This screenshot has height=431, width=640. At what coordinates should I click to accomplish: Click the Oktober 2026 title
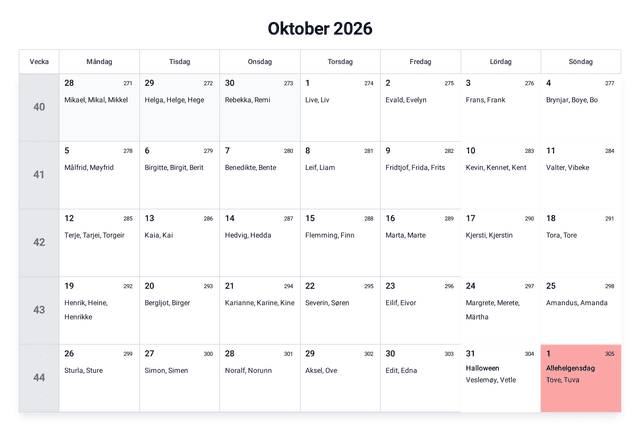[x=320, y=29]
